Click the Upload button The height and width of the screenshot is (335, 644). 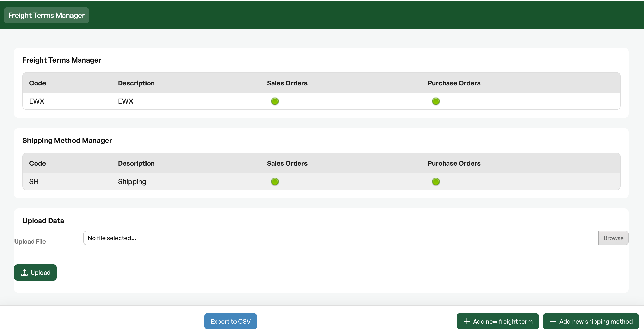(x=35, y=272)
